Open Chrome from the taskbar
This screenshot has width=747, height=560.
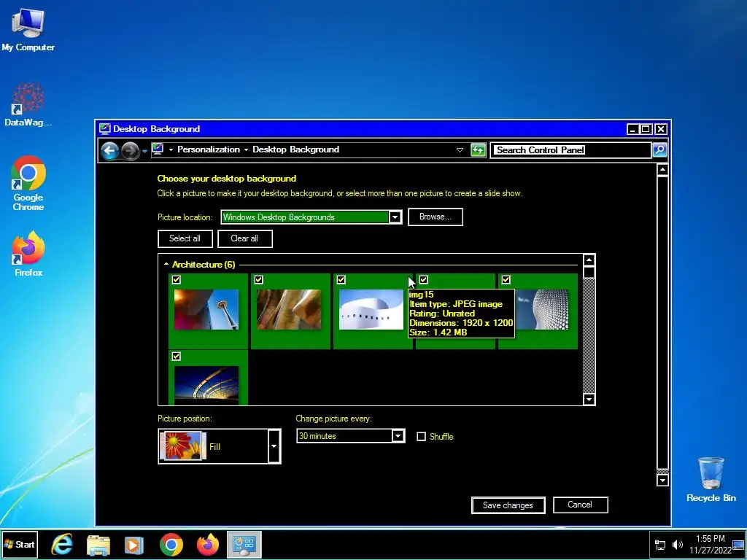pos(171,545)
